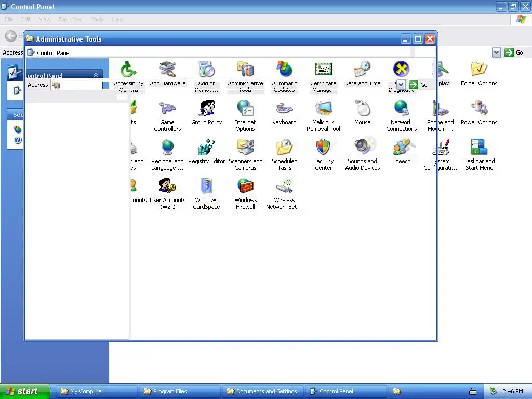Open Malicious Removal Tool icon
This screenshot has width=532, height=399.
pyautogui.click(x=323, y=109)
